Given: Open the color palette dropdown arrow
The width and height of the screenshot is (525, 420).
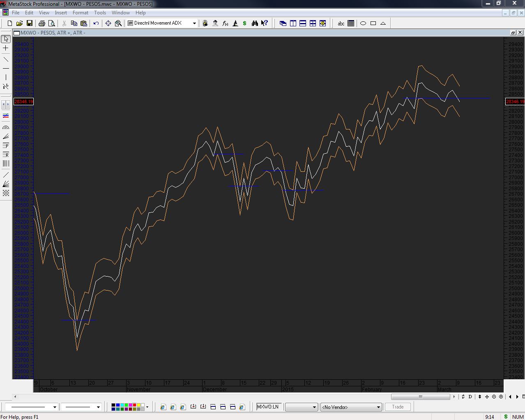Looking at the screenshot, I should click(x=147, y=407).
